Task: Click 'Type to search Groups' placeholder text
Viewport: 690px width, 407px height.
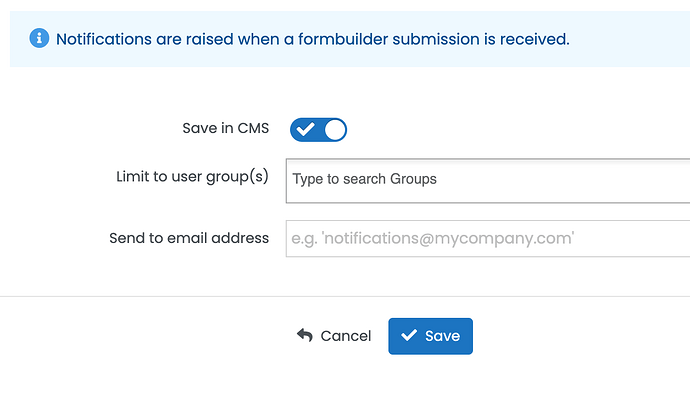Action: coord(364,179)
